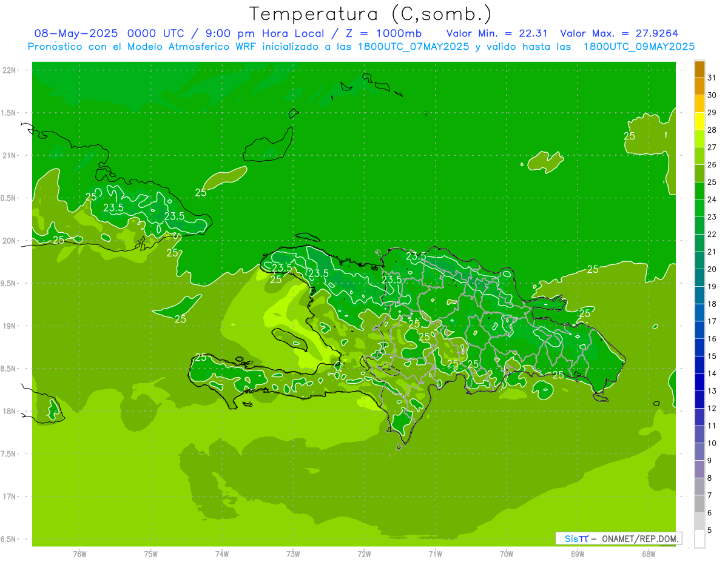Click the colorbar label "10"

712,443
